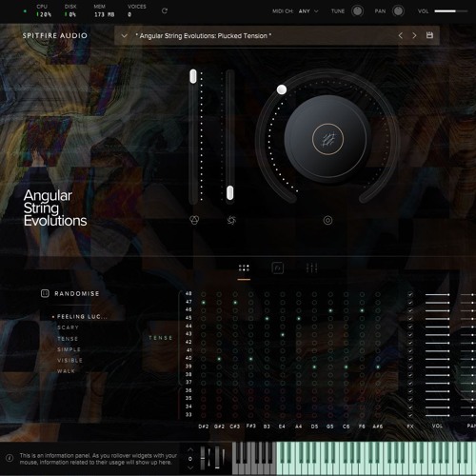Select the row 40 peg under G#2
The image size is (476, 476).
(x=219, y=359)
